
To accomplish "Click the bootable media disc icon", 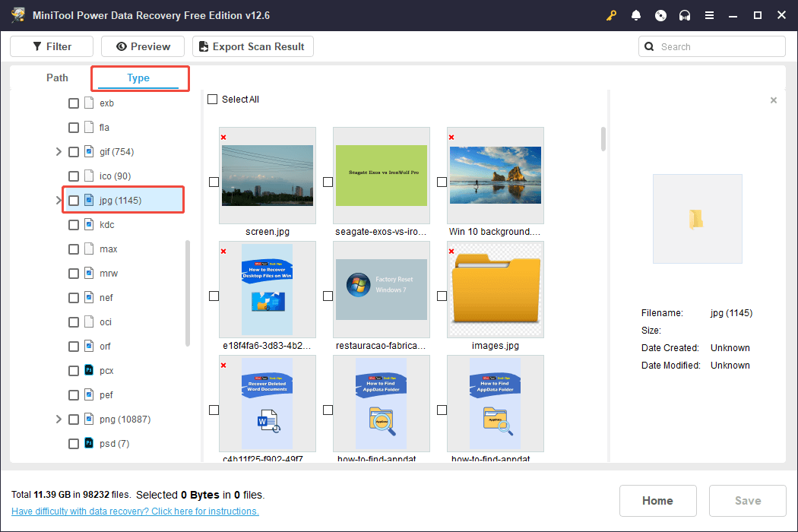I will pos(660,14).
